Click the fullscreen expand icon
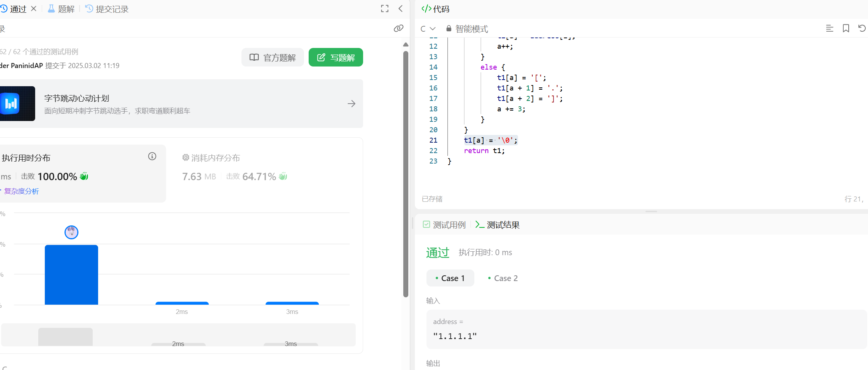 (384, 9)
